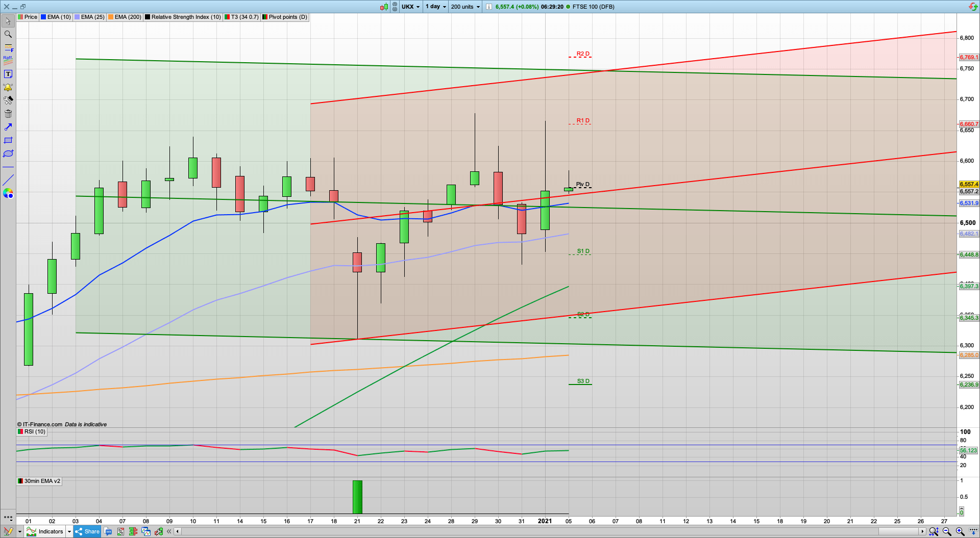Open the 200 units dropdown

[464, 7]
